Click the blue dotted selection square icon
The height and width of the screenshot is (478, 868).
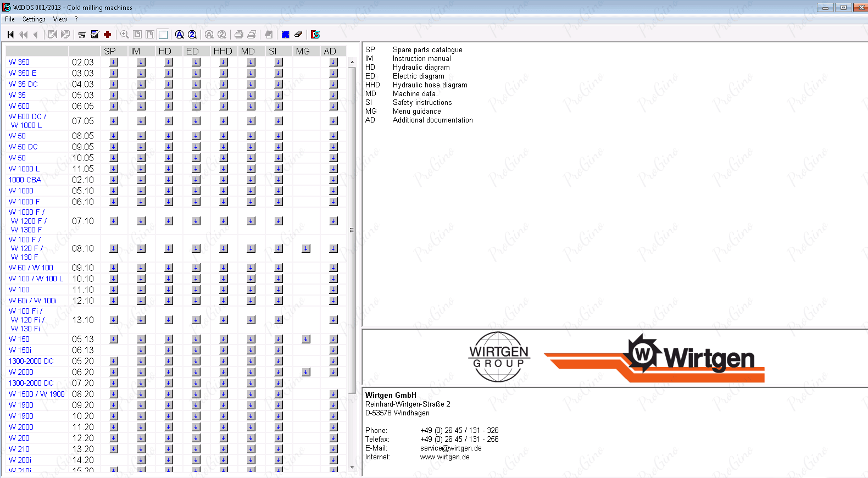click(x=285, y=35)
